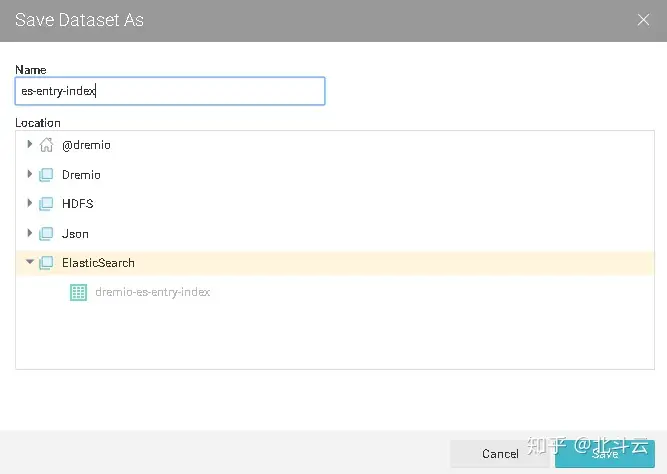Expand the Dremio space node
The height and width of the screenshot is (474, 667).
point(30,174)
